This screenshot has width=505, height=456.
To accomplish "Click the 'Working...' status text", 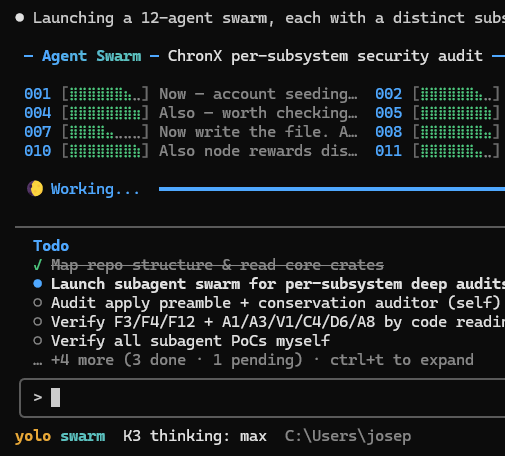I will 95,189.
